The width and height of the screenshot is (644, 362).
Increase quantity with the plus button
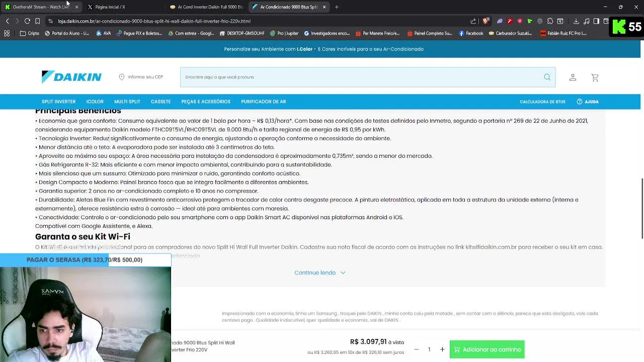442,349
